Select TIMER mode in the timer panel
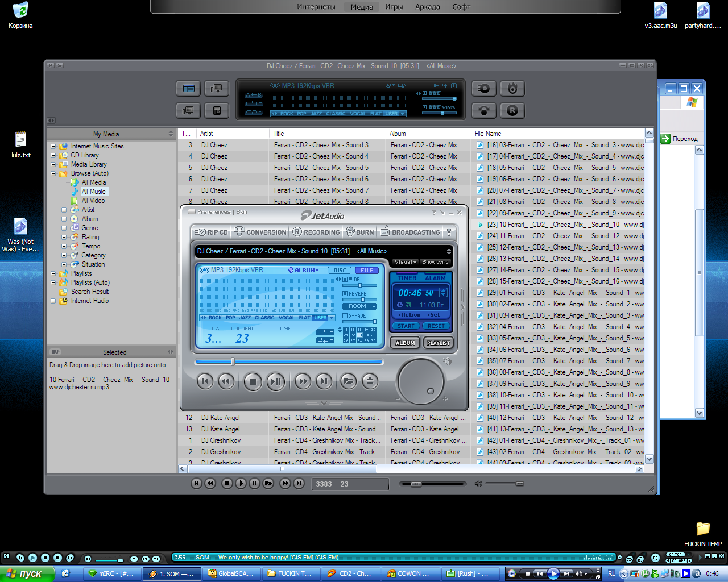 pyautogui.click(x=407, y=278)
